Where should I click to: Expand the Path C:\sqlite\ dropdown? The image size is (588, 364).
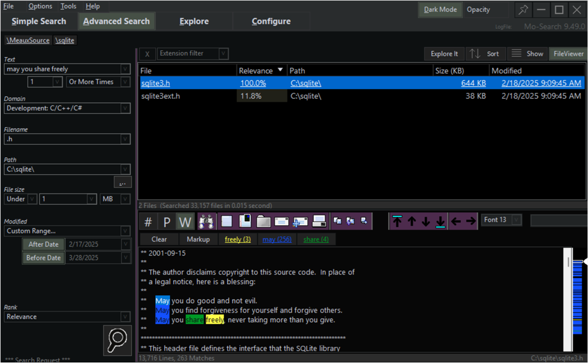click(x=125, y=169)
